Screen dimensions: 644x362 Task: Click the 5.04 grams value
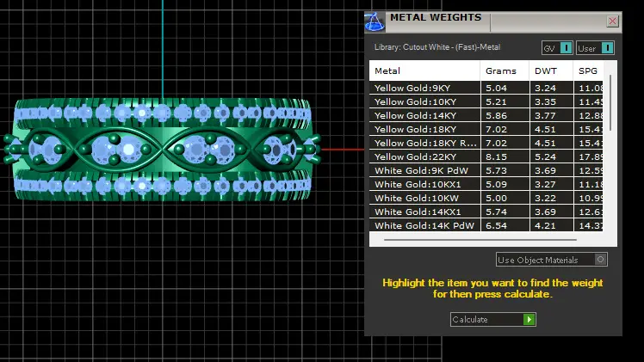496,89
